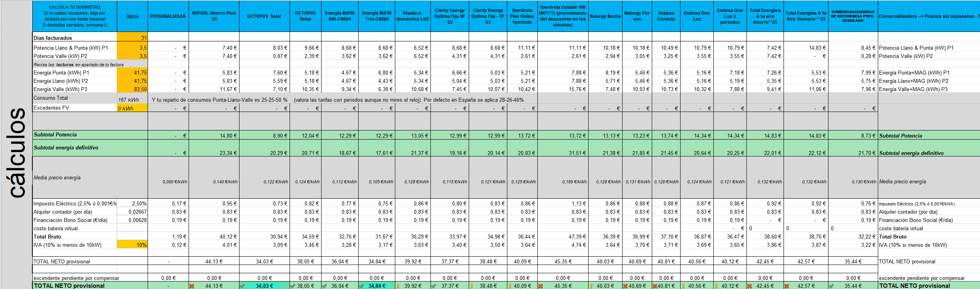
Task: Click the red X icon beside 44,13 € total
Action: click(x=192, y=286)
